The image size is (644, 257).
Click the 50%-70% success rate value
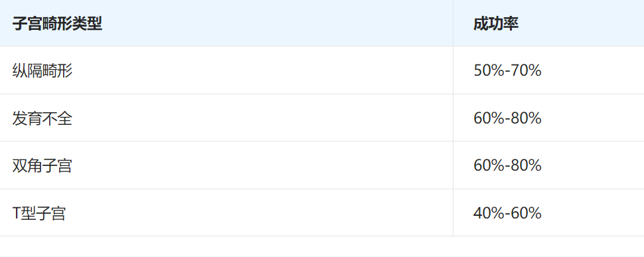507,70
